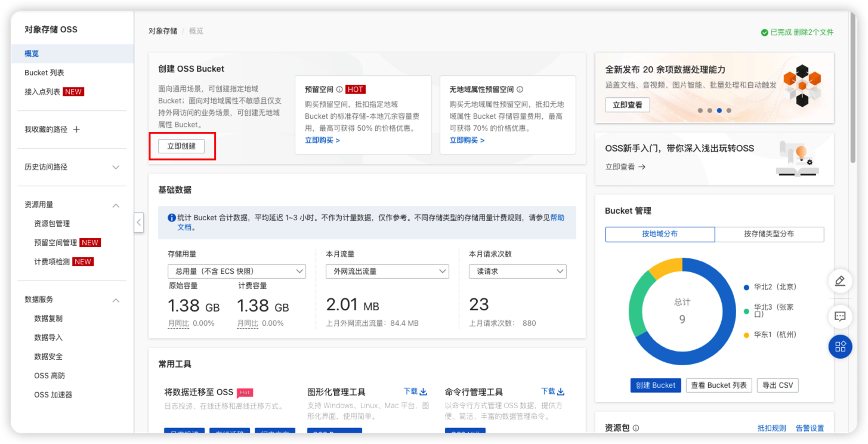Image resolution: width=868 pixels, height=444 pixels.
Task: Click yellow 华东1（杭州）legend dot
Action: click(x=746, y=335)
